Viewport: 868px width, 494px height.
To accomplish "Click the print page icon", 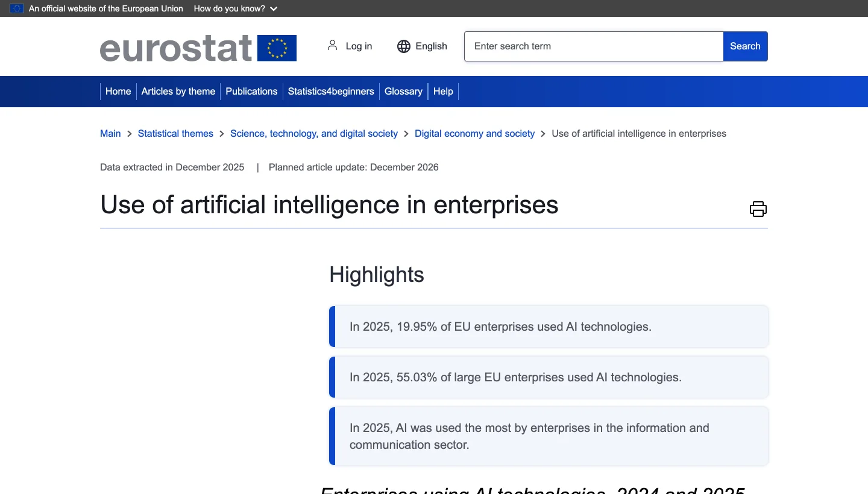I will tap(758, 209).
